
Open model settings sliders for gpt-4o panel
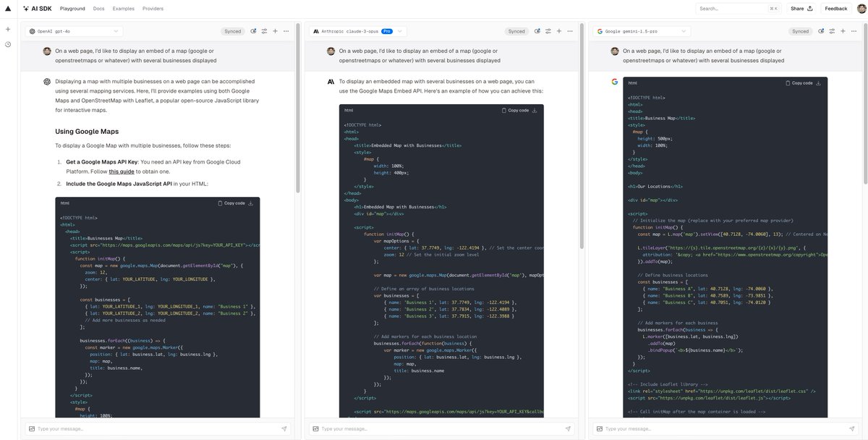tap(264, 31)
